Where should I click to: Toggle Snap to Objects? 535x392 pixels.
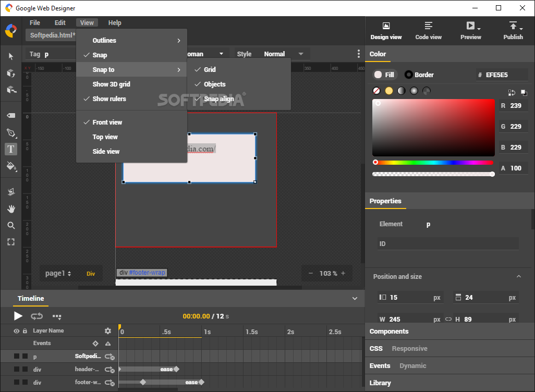[x=239, y=84]
